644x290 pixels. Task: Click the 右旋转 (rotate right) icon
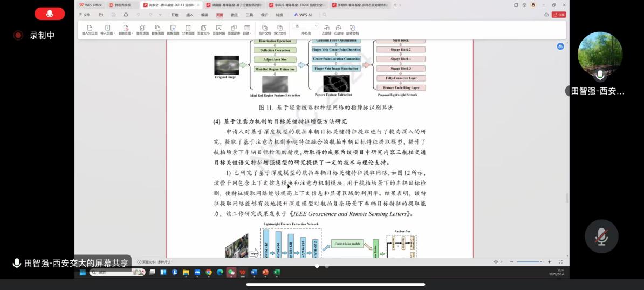tap(339, 29)
